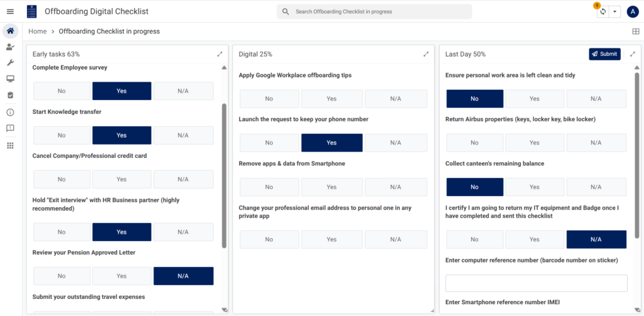Click Home in the breadcrumb
Screen dimensions: 644x316
click(x=37, y=31)
